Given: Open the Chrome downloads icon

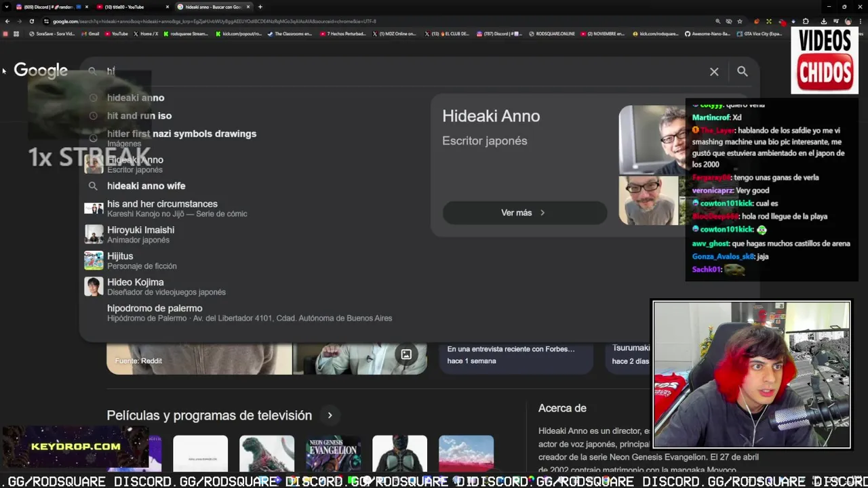Looking at the screenshot, I should tap(824, 21).
